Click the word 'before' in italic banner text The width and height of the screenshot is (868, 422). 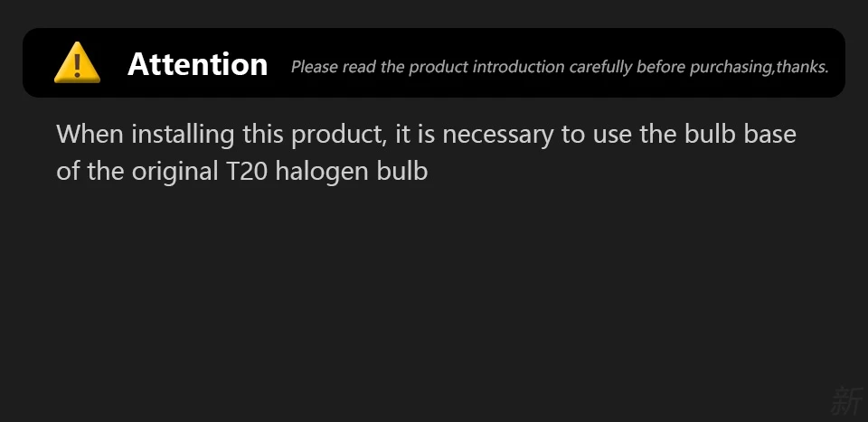point(660,67)
